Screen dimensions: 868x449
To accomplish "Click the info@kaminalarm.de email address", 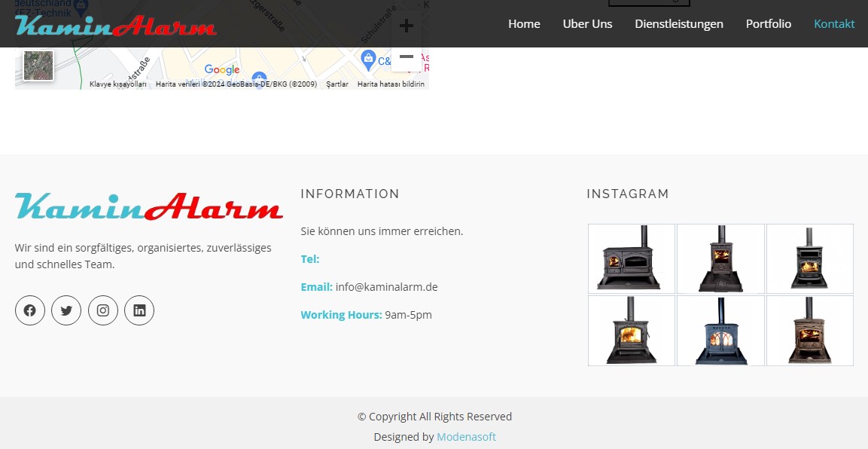I will 386,287.
